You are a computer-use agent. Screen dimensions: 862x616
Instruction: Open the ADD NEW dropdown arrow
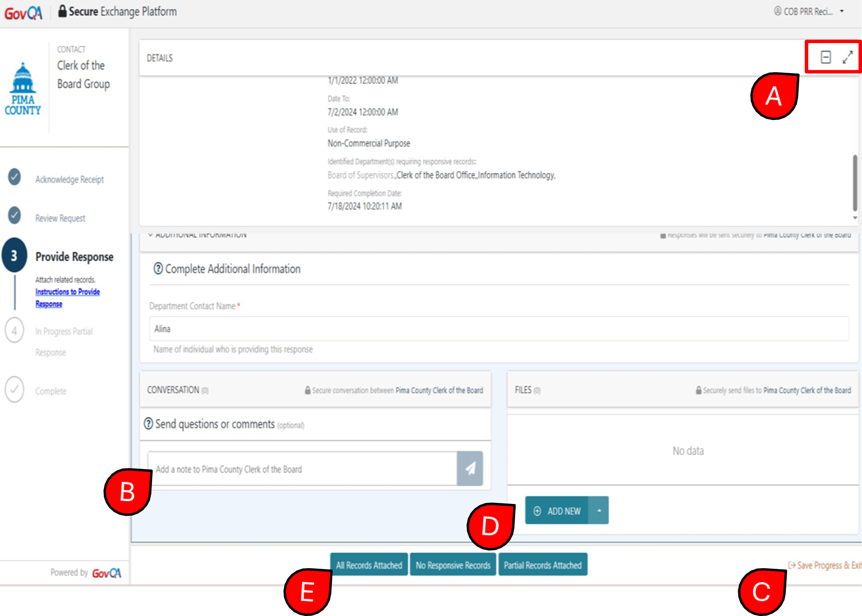(599, 510)
